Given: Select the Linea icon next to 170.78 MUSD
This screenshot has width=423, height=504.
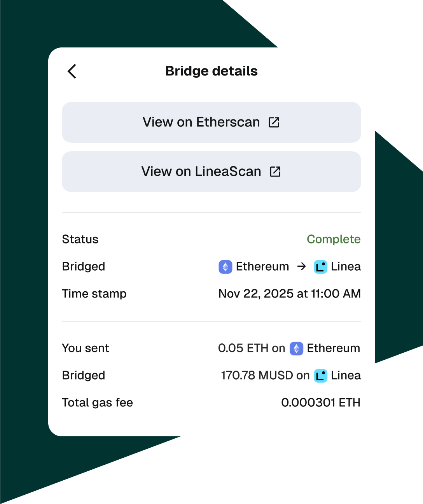Looking at the screenshot, I should coord(320,376).
